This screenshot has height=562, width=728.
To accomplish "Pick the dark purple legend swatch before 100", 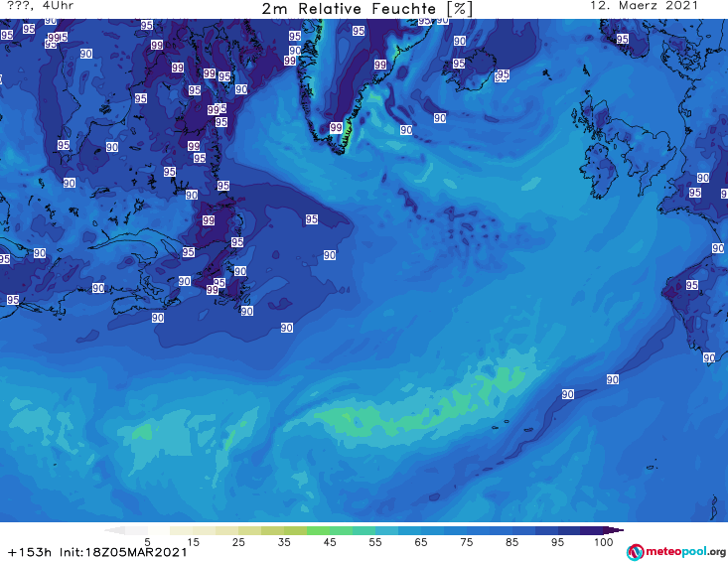I will [592, 530].
